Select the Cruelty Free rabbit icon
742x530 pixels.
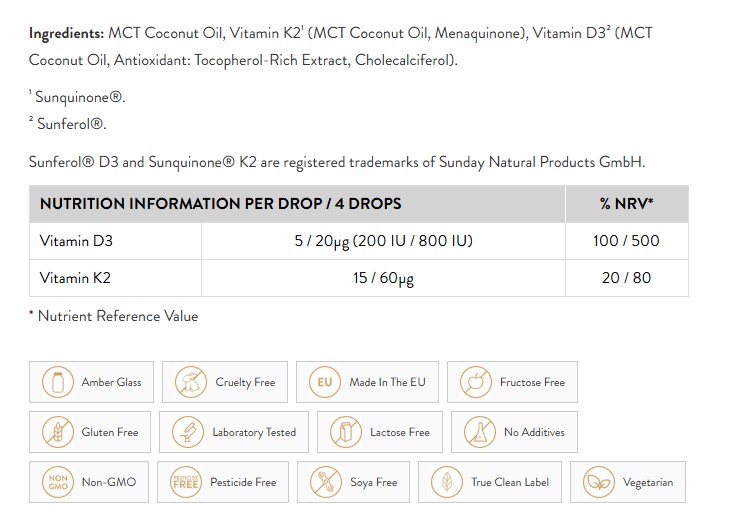[191, 382]
